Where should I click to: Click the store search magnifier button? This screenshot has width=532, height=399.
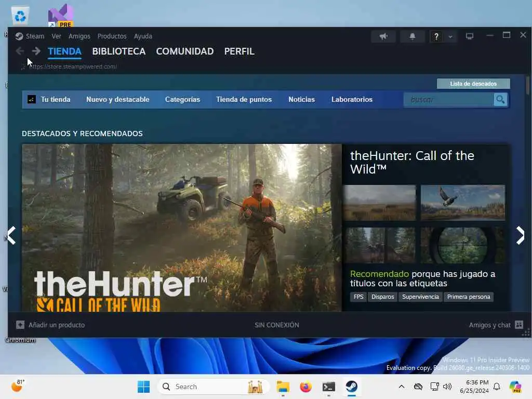tap(500, 100)
